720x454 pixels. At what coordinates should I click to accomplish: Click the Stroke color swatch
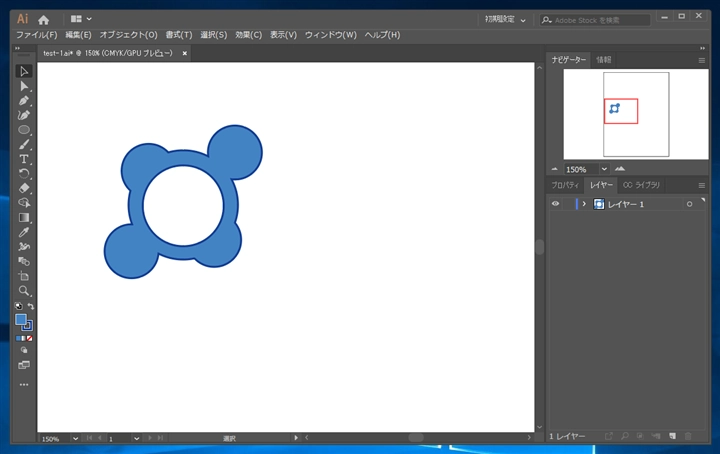coord(28,326)
